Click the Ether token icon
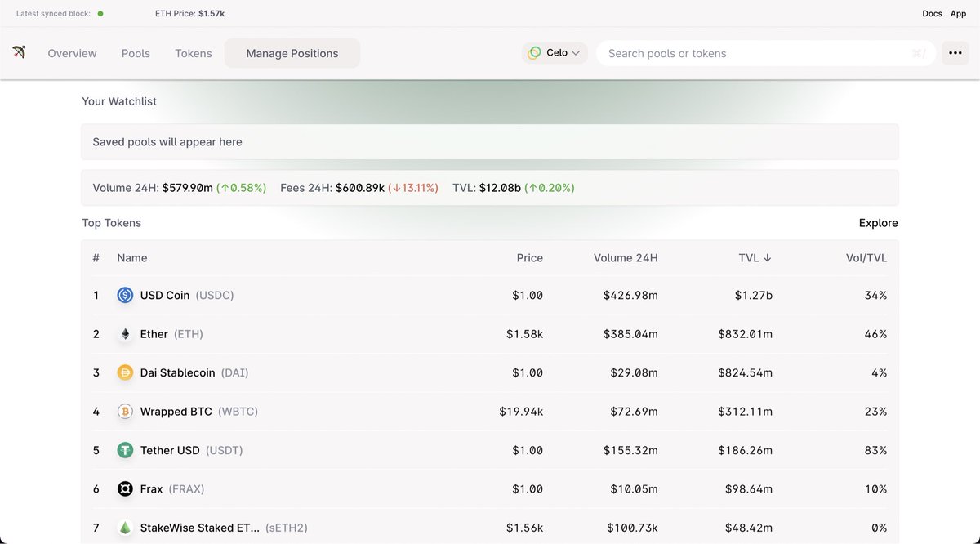This screenshot has height=544, width=980. click(x=125, y=334)
